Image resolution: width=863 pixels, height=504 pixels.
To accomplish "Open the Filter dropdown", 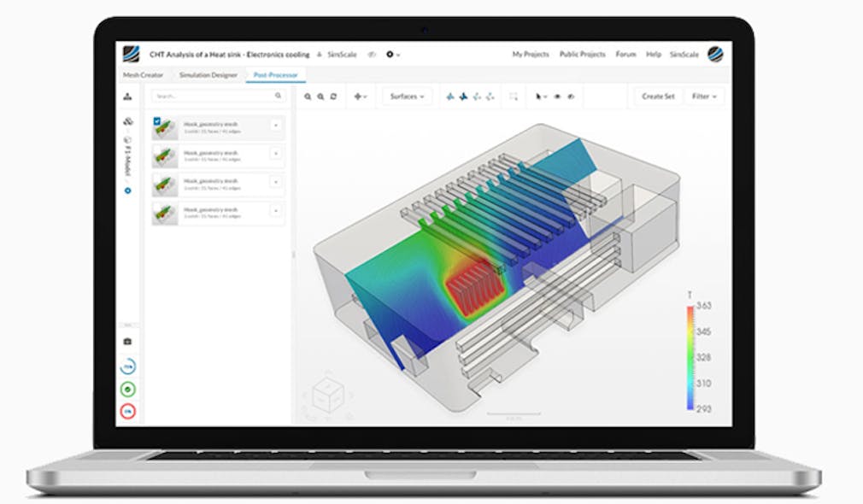I will (x=702, y=97).
